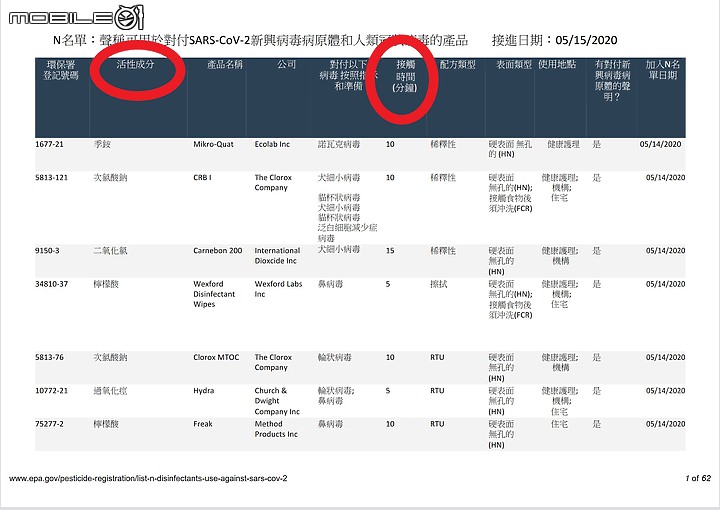Image resolution: width=720 pixels, height=510 pixels.
Task: Click contact time 5 in Hydra row
Action: click(388, 391)
